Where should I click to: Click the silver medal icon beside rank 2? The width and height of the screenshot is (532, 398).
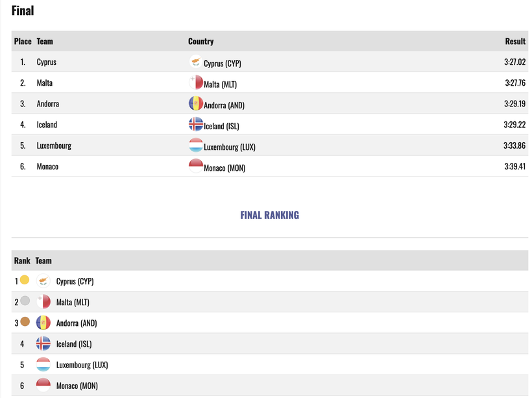(x=25, y=301)
